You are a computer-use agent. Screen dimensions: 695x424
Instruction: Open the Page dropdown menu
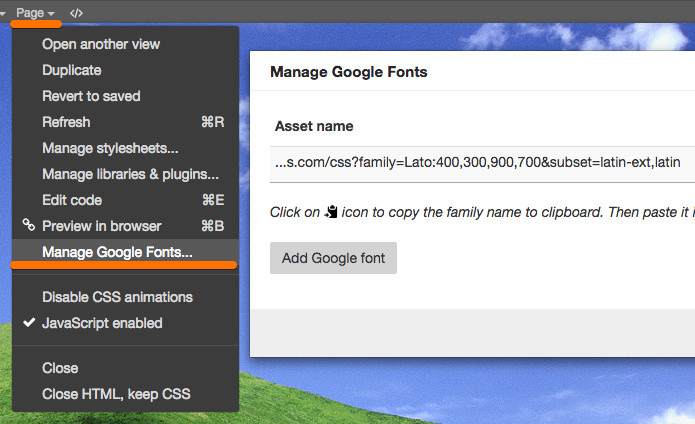click(x=35, y=13)
